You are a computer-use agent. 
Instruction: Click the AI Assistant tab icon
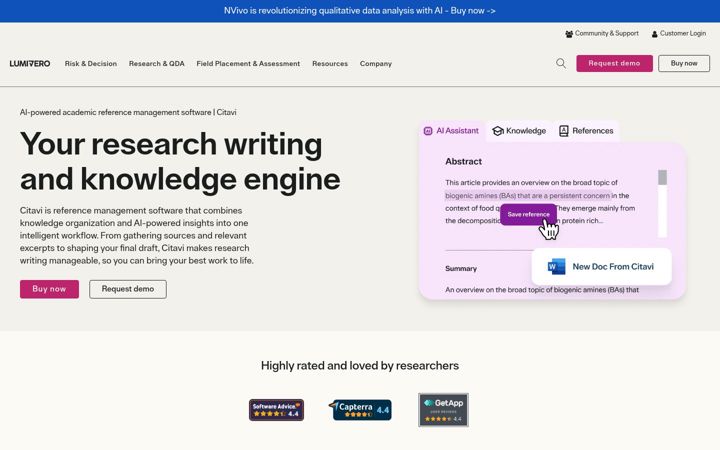click(428, 131)
